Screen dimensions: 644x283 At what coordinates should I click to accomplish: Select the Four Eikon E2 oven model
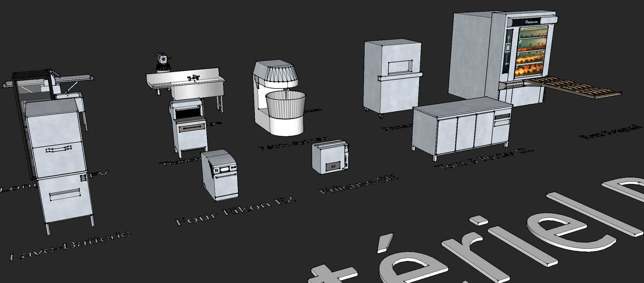coord(221,176)
